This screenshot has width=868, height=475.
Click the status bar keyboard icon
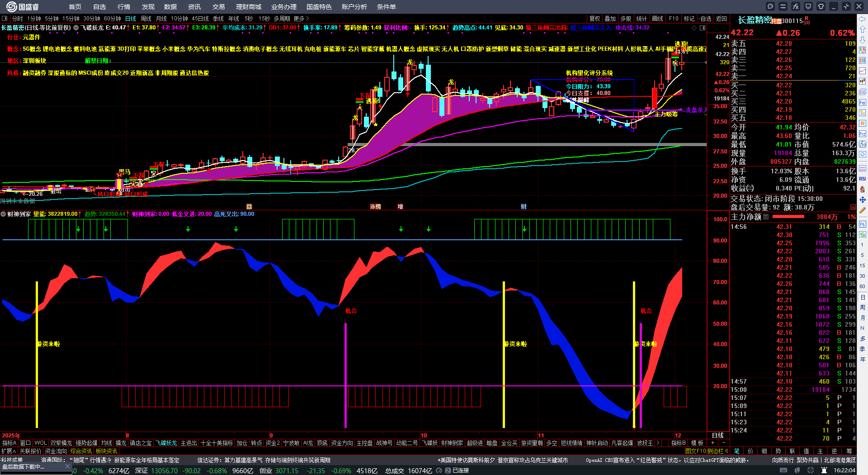(783, 470)
